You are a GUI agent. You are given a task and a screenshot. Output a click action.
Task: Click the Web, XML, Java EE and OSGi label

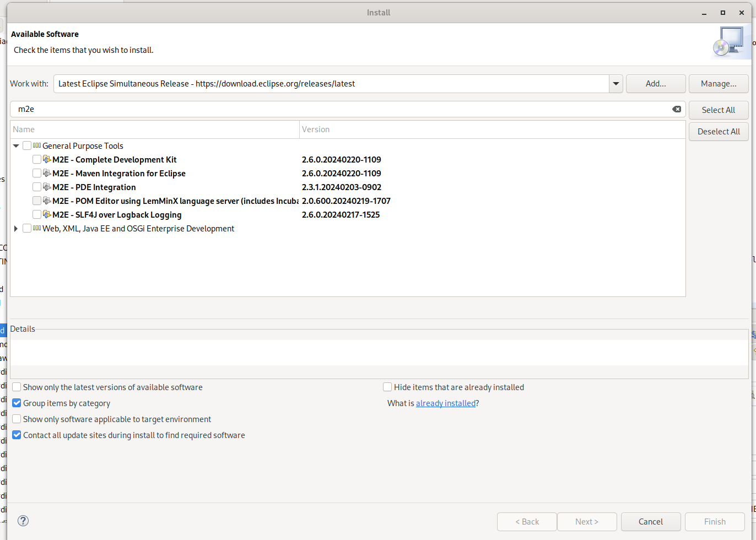[x=138, y=229]
